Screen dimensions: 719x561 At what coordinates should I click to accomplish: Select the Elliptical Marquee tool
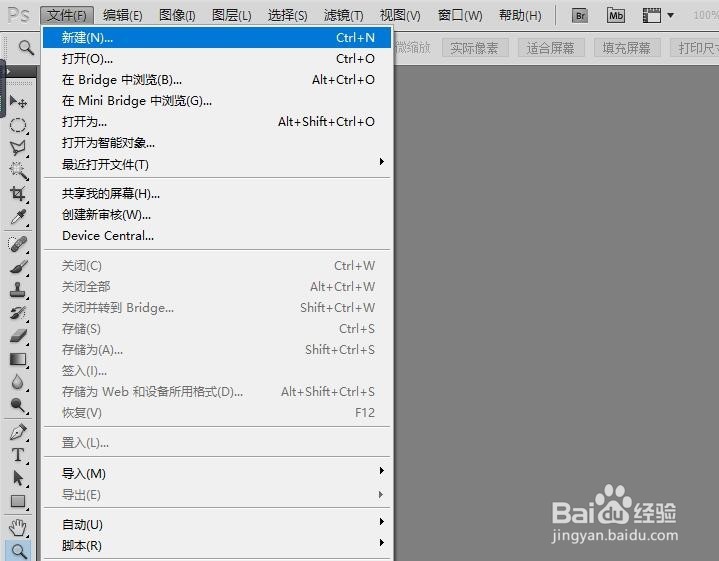click(18, 125)
